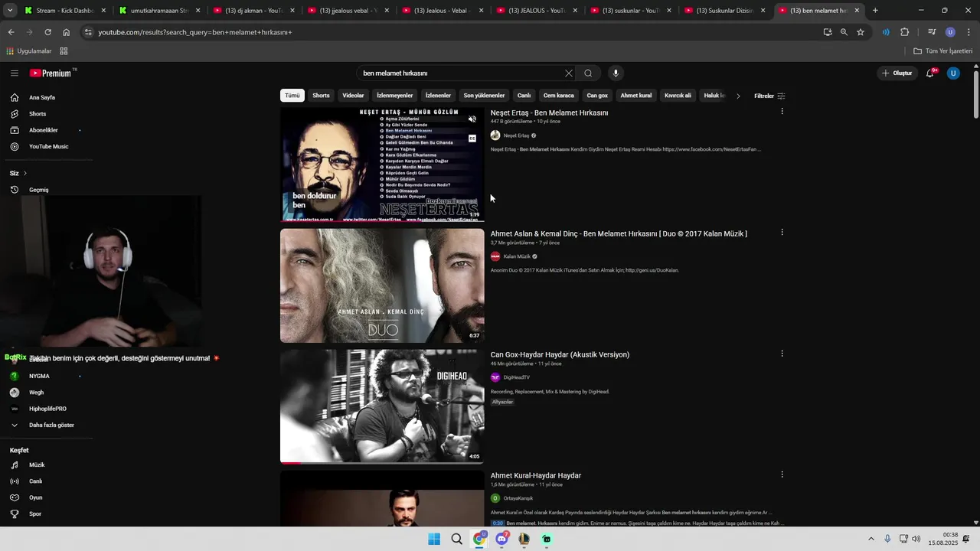
Task: Select the Shorts filter chip
Action: tap(321, 96)
